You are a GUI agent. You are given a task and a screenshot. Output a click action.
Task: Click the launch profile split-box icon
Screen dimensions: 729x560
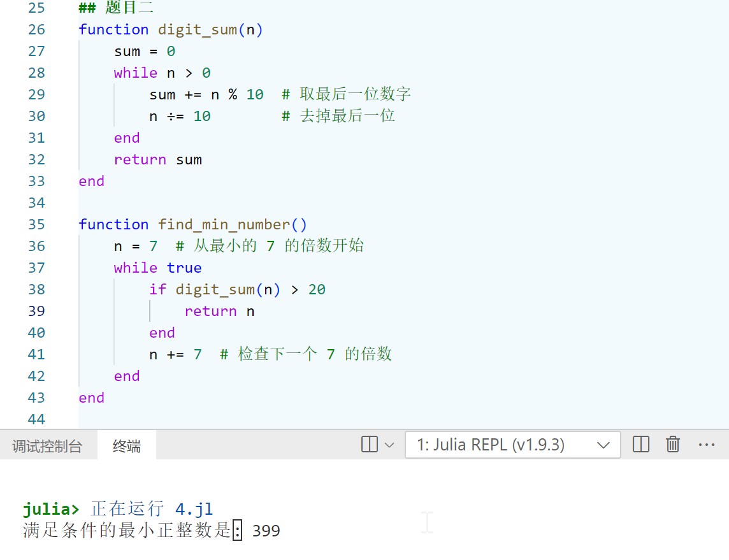(370, 444)
